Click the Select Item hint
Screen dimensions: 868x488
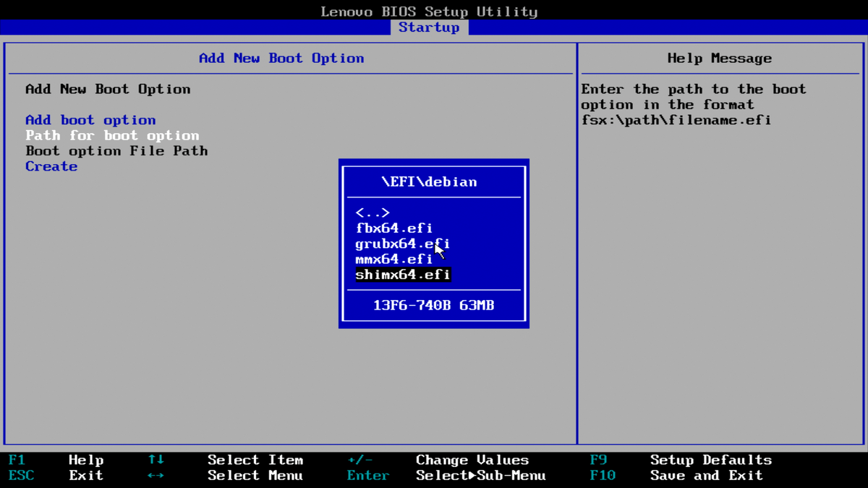255,460
